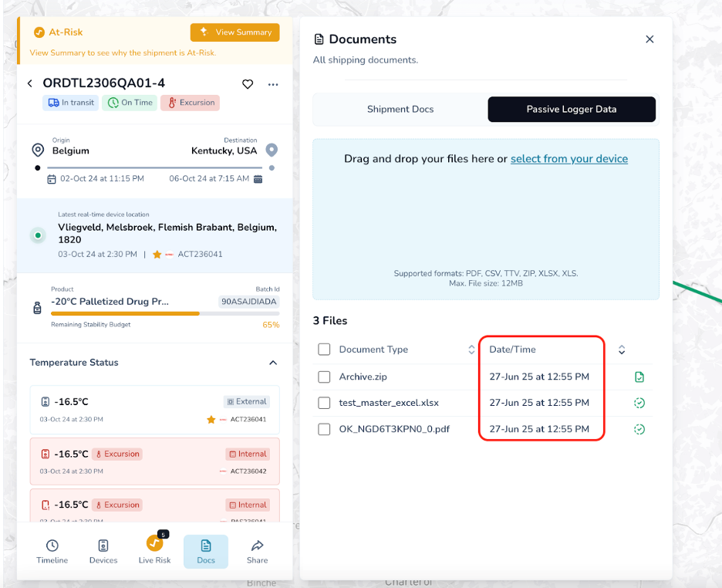Click the On Time status badge
Screen dimensions: 722x588
pos(130,103)
